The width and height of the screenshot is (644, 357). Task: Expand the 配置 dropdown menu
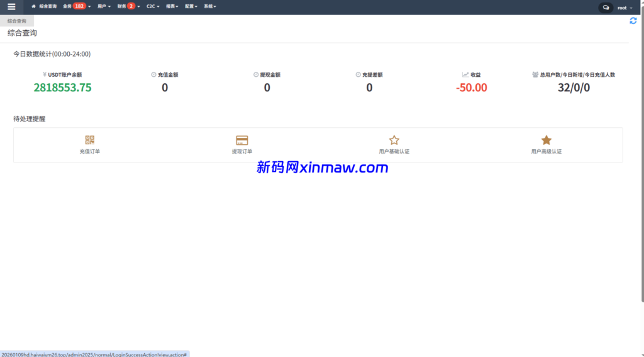click(191, 6)
